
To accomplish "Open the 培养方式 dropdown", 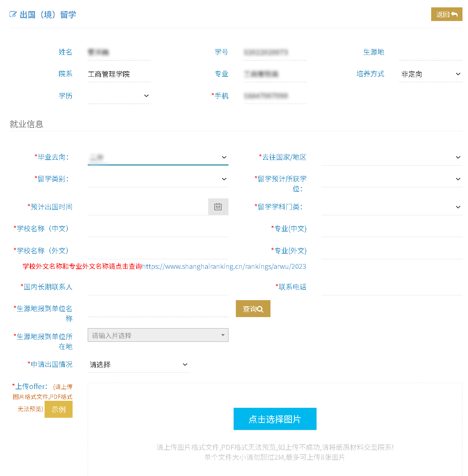I will click(430, 74).
